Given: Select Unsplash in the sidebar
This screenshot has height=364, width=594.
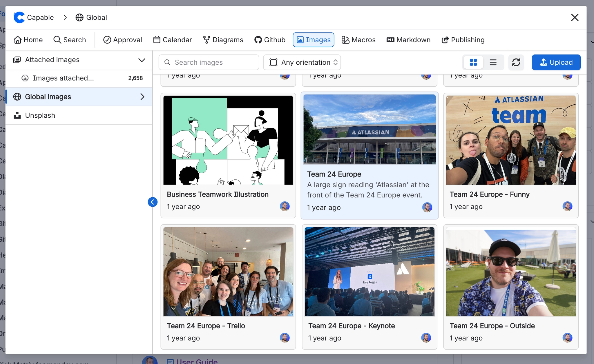Looking at the screenshot, I should 40,115.
